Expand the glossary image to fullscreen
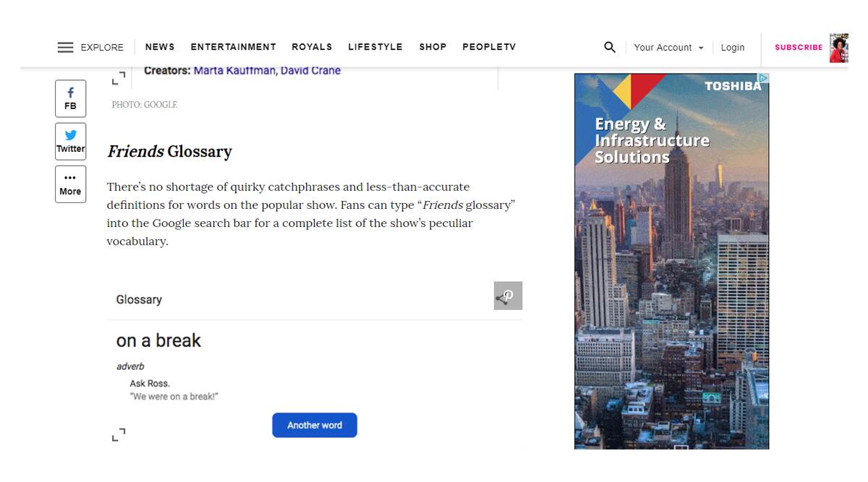868x482 pixels. click(119, 434)
